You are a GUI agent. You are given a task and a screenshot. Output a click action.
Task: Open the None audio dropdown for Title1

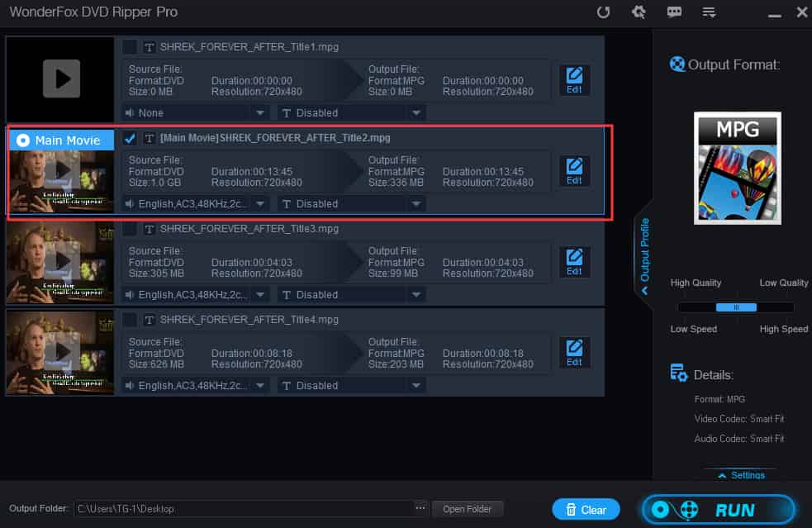(x=260, y=112)
